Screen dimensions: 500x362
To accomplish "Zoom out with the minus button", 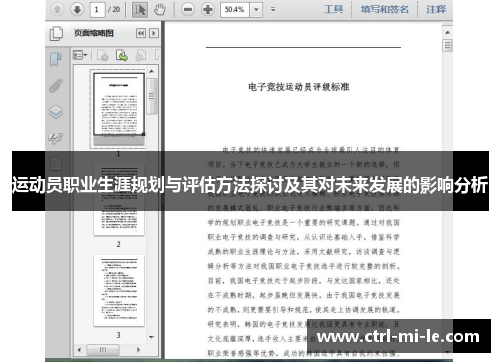I will [188, 9].
